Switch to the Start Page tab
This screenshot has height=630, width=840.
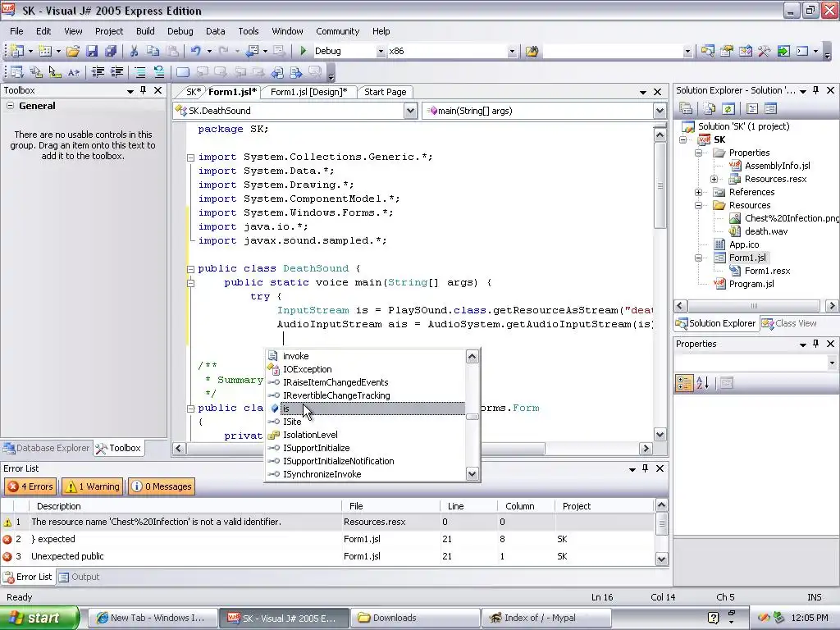(386, 92)
